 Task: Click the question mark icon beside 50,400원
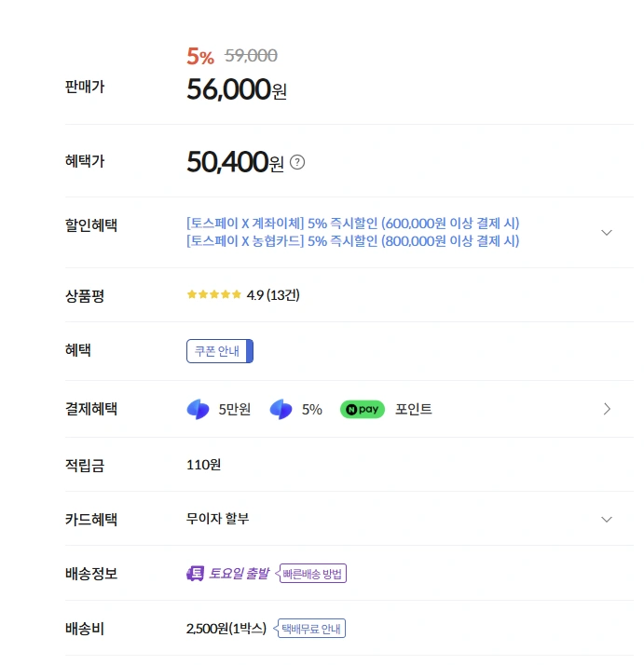[297, 162]
